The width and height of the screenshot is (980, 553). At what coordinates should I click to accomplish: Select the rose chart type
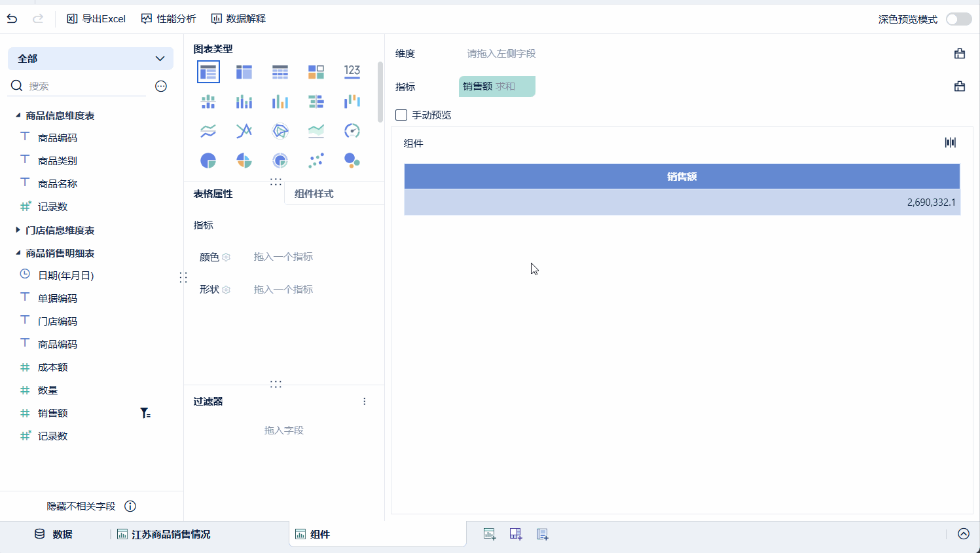pos(244,161)
